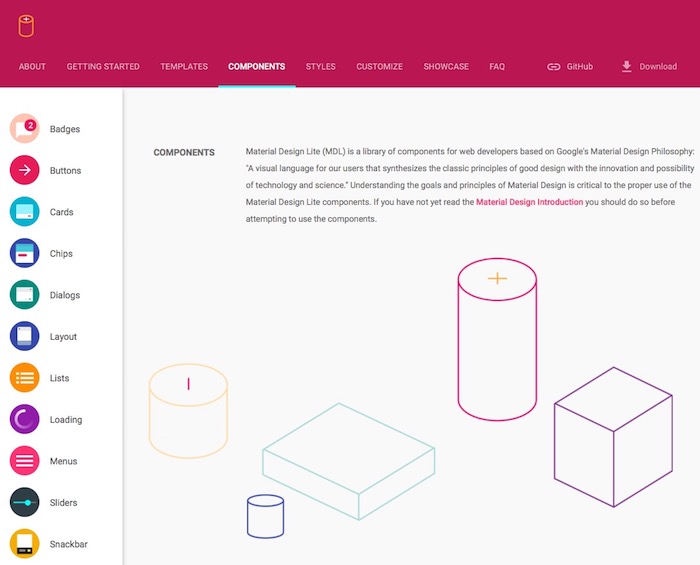
Task: Click the Download link text
Action: pos(658,66)
